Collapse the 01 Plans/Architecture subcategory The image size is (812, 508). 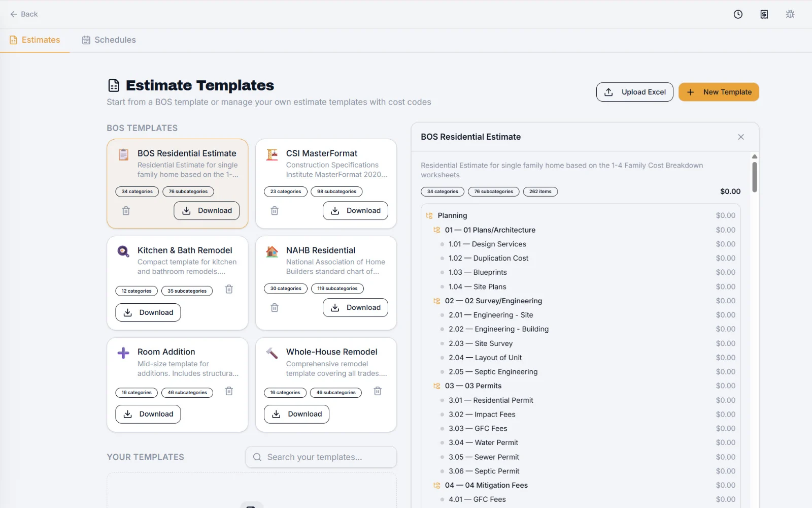(436, 230)
